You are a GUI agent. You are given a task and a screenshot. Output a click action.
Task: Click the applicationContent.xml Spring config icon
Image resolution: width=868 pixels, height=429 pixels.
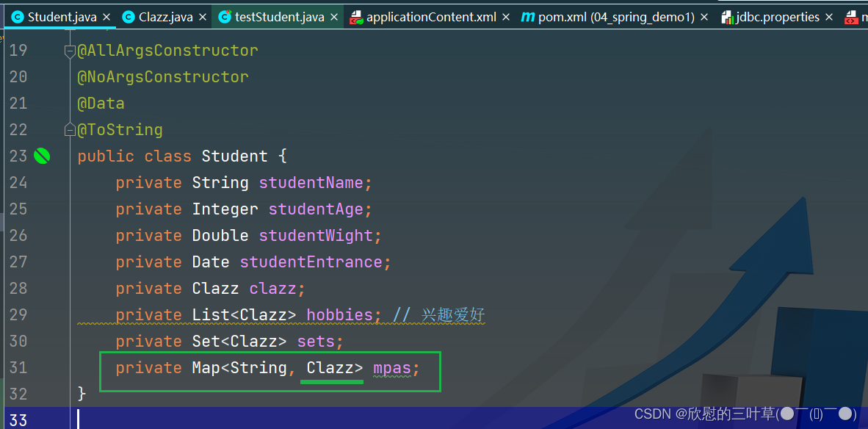pos(356,17)
